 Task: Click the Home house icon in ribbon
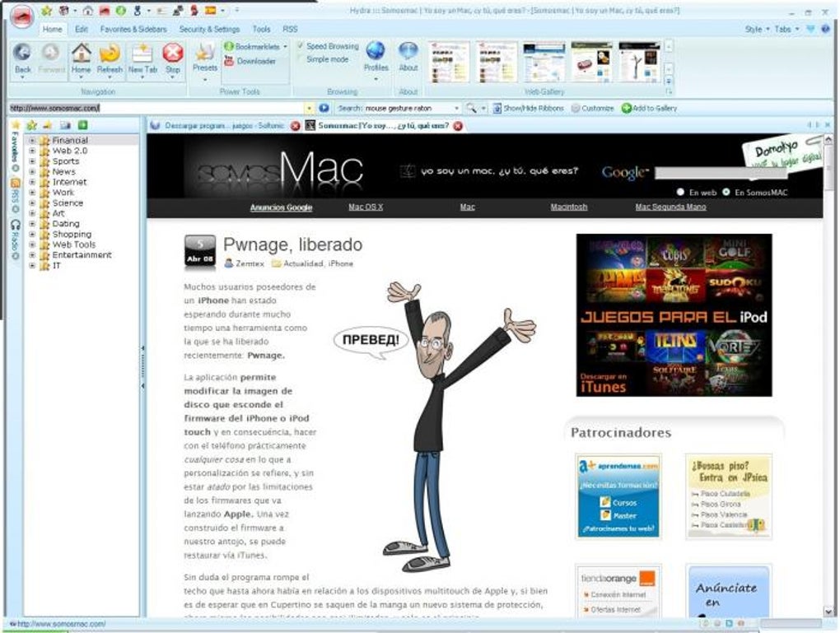pos(81,53)
